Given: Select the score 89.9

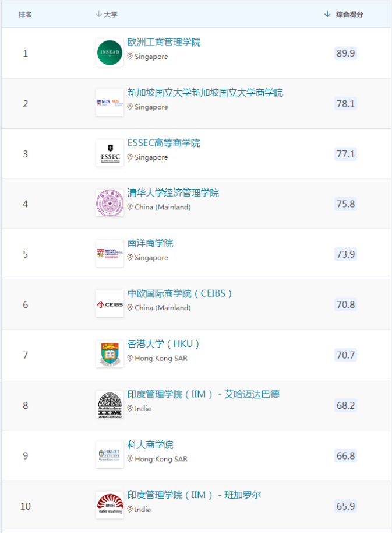Looking at the screenshot, I should point(345,54).
